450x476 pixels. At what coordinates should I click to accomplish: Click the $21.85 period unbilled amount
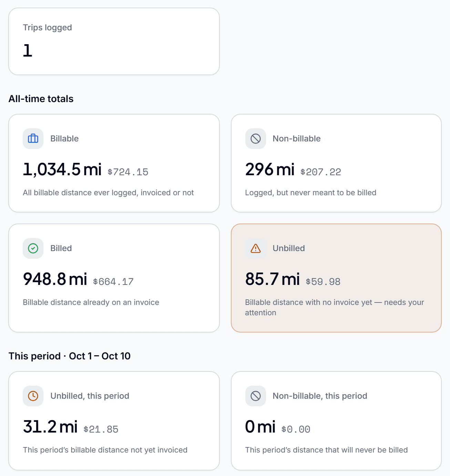pos(101,429)
